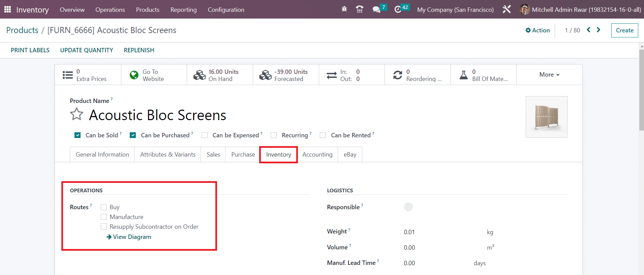The image size is (644, 275).
Task: Open the activities clock icon
Action: click(398, 9)
